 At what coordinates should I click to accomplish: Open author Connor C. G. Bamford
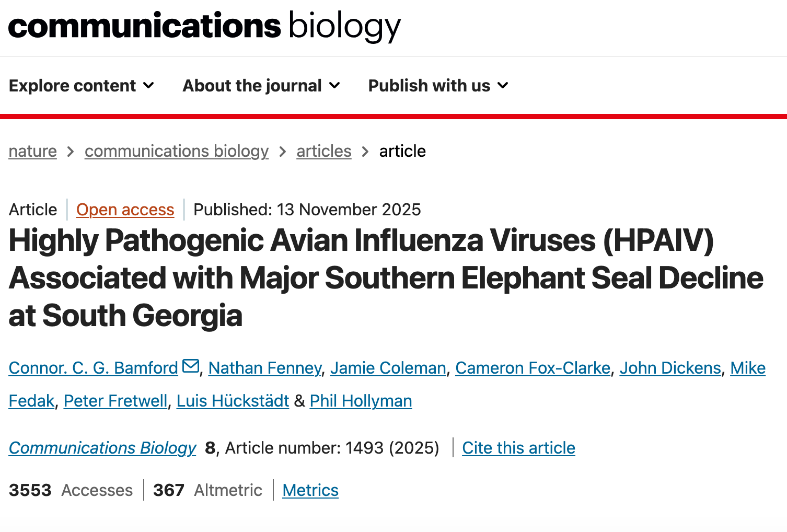click(x=94, y=368)
